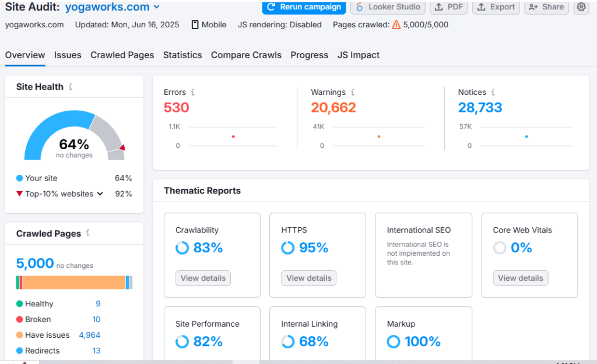Click the 530 errors count
The width and height of the screenshot is (597, 364).
[176, 108]
